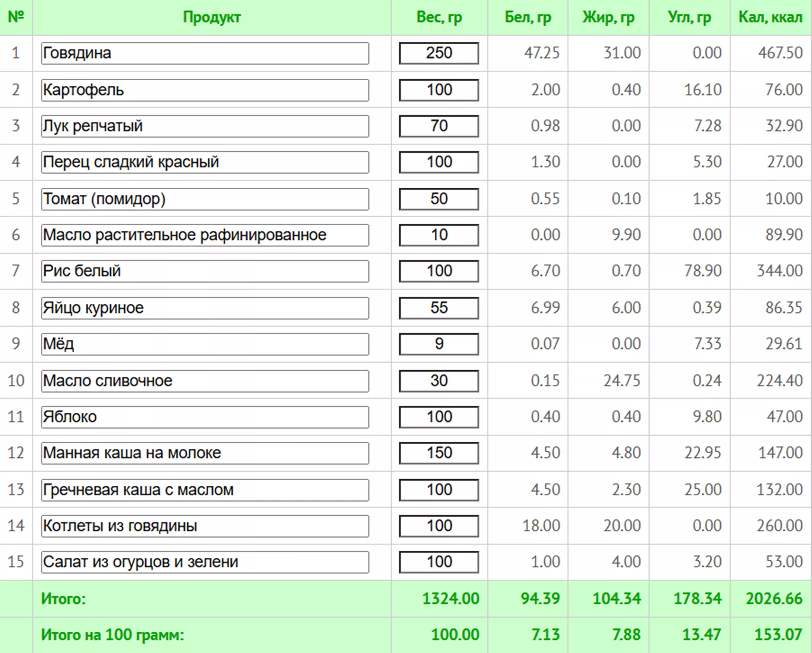Click weight field with value 70
812x653 pixels.
point(439,126)
